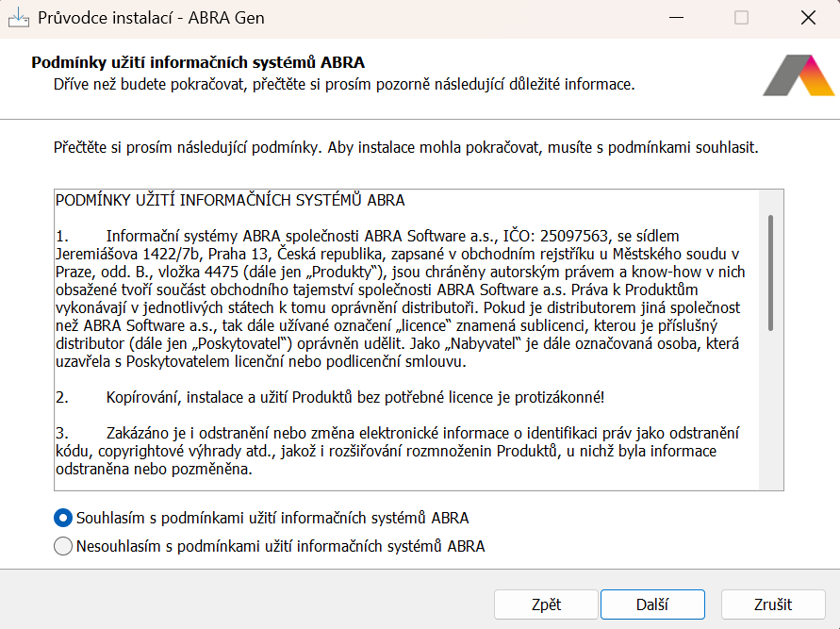Click the ABRA logo in the header

click(x=798, y=76)
